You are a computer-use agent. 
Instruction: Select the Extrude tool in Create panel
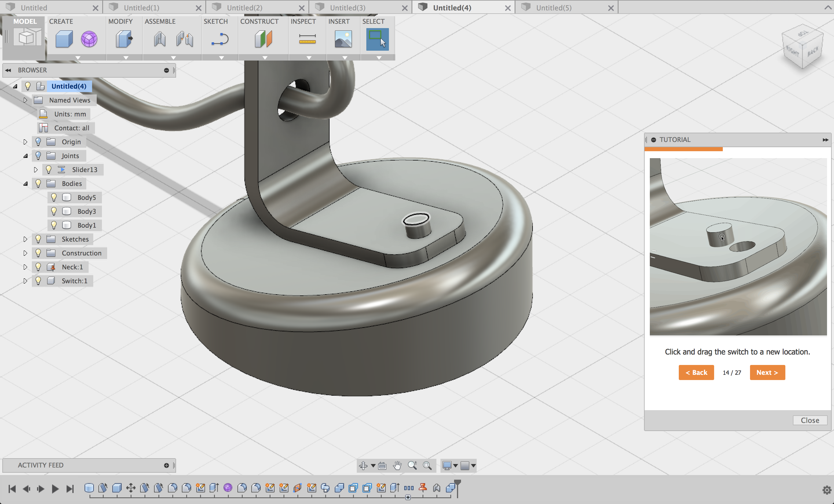coord(64,39)
